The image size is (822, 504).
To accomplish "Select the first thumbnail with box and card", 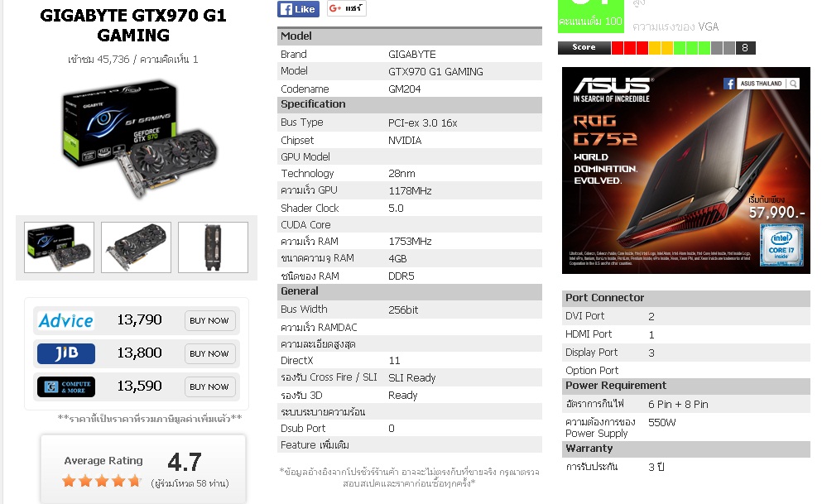I will coord(60,247).
